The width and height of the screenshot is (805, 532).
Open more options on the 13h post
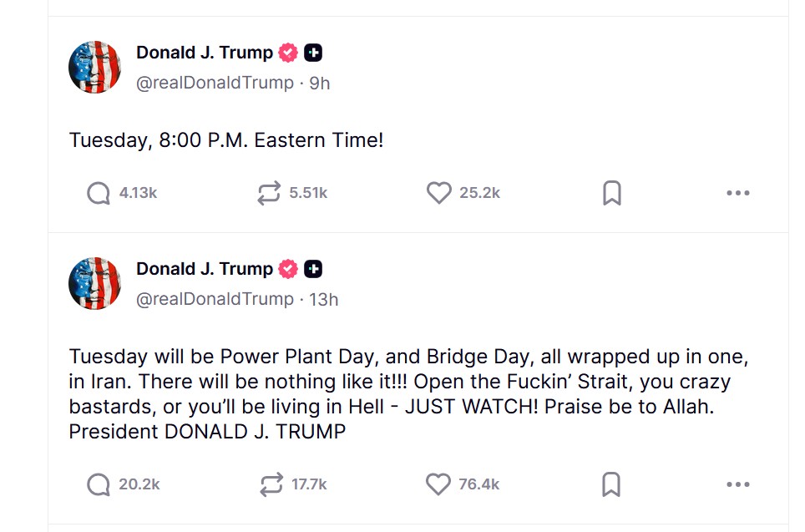pyautogui.click(x=737, y=484)
